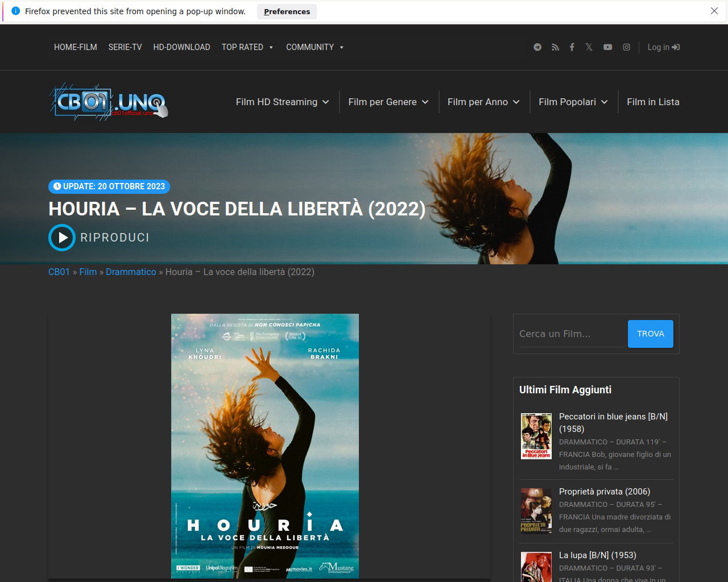728x582 pixels.
Task: Dismiss the pop-up blocked notification bar
Action: (714, 11)
